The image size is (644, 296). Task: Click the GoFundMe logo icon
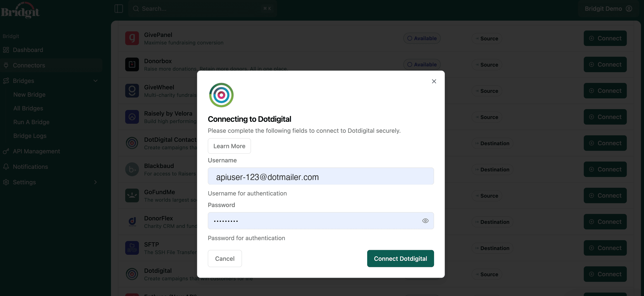coord(132,195)
